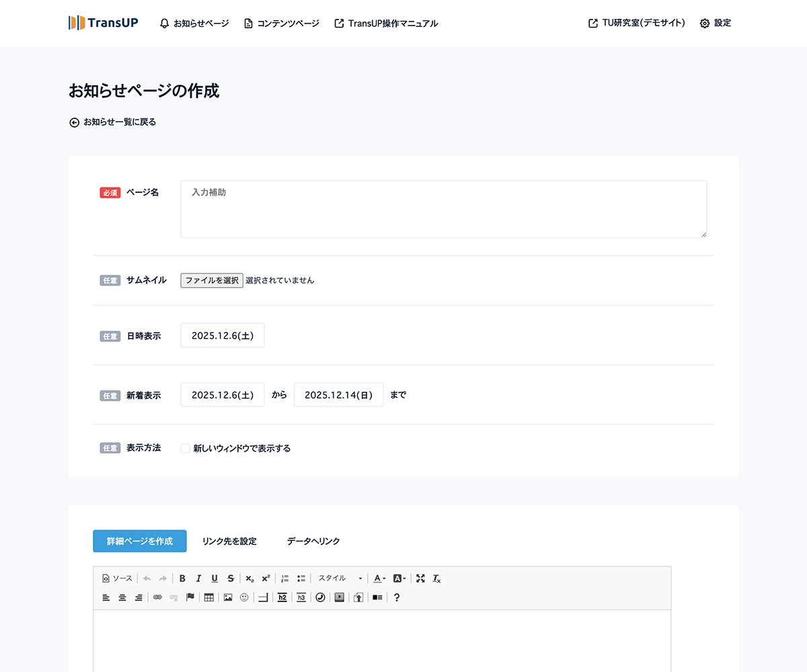Enable 新しいウィンドウで表示する checkbox

click(x=186, y=448)
